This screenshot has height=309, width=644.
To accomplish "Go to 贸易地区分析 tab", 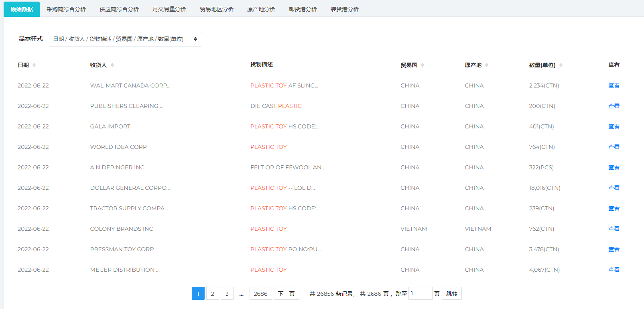I will coord(217,9).
